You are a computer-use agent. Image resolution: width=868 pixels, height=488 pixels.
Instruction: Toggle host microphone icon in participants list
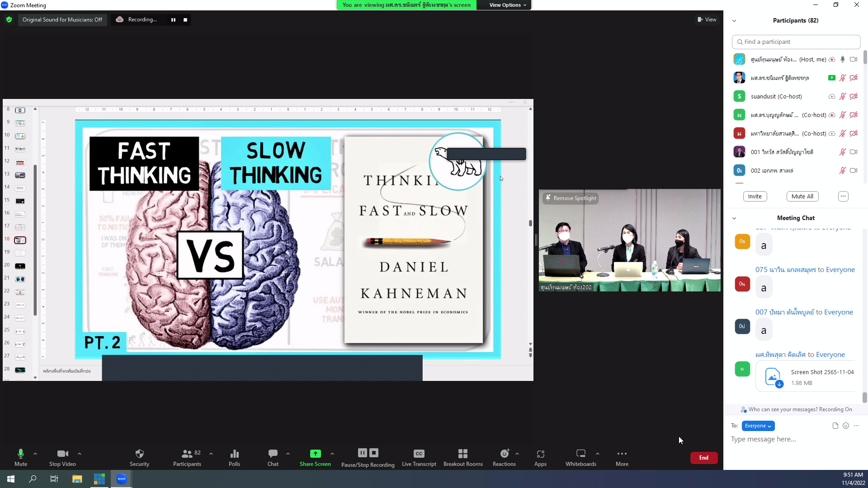tap(843, 59)
